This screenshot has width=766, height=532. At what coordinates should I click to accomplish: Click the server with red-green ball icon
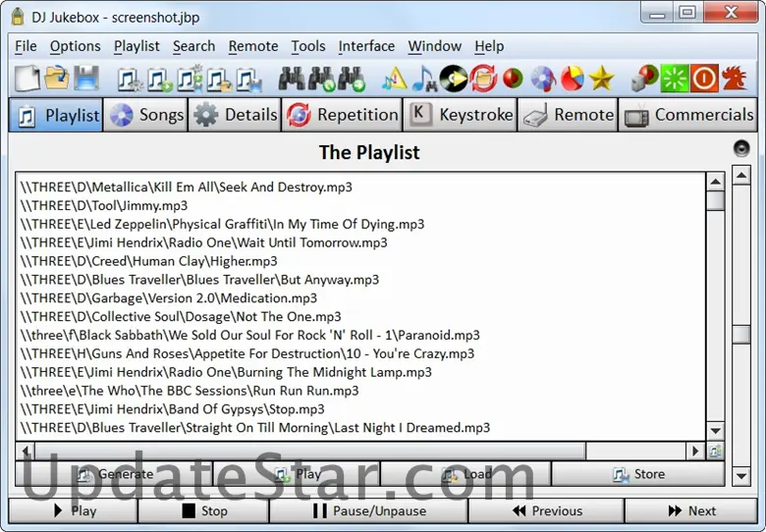pos(645,79)
